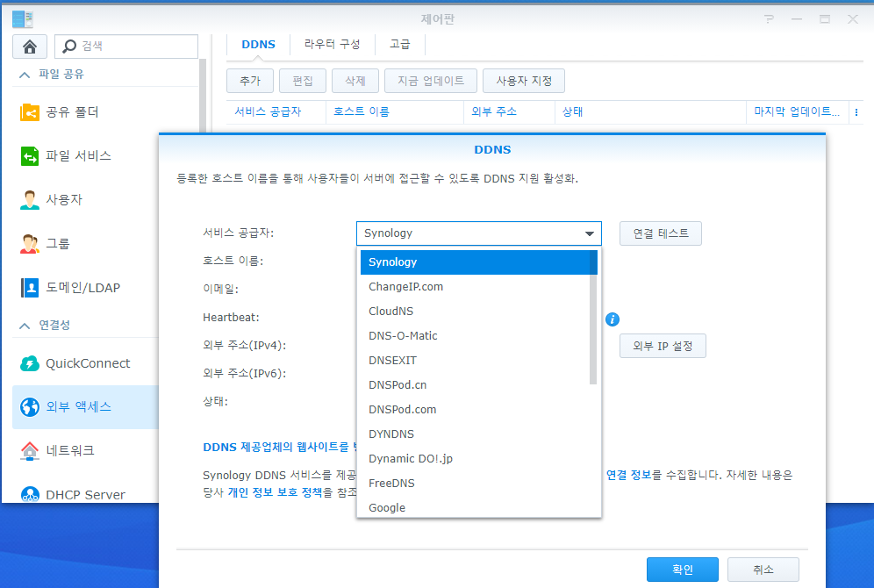Open the 도메인/LDAP icon

(x=30, y=288)
